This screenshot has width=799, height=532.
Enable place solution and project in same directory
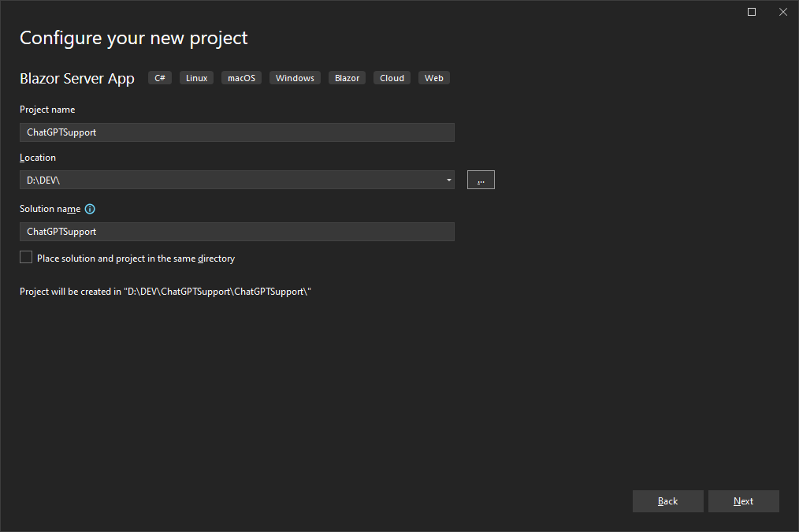(26, 258)
